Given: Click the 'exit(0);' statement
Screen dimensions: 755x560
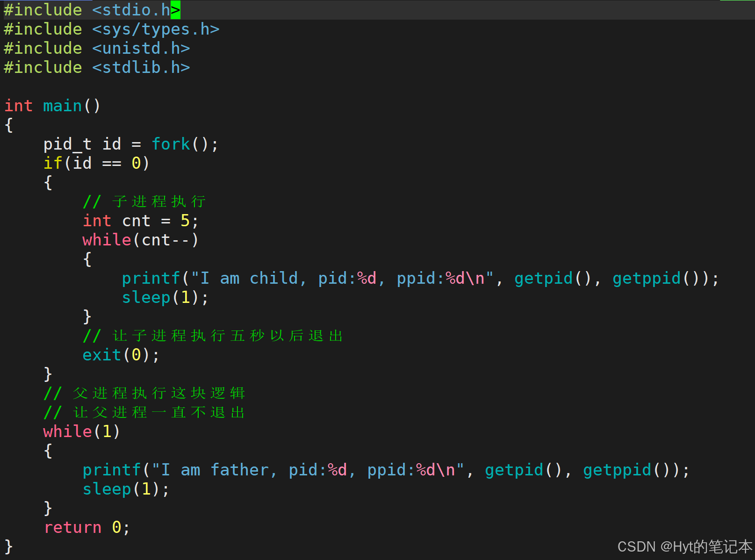Looking at the screenshot, I should pos(121,355).
